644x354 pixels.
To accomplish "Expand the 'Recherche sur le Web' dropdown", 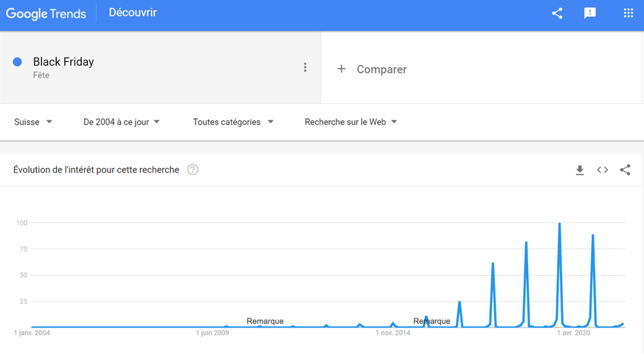I will (351, 122).
